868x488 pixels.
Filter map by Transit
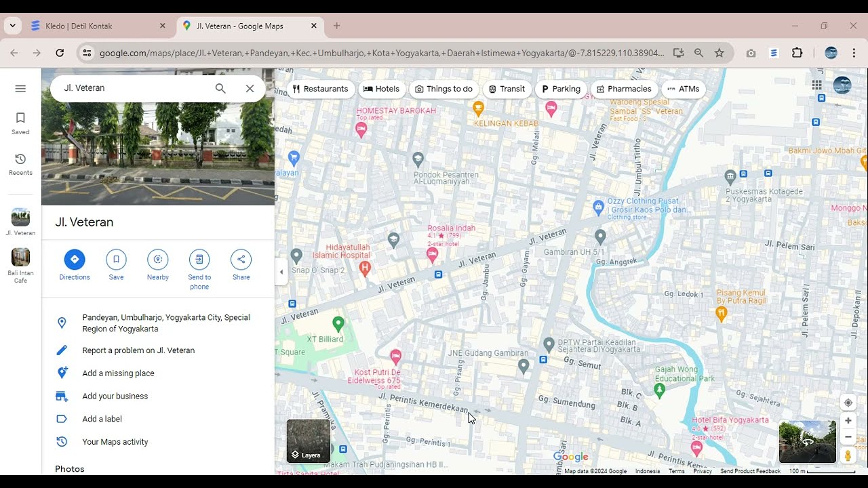pos(507,89)
